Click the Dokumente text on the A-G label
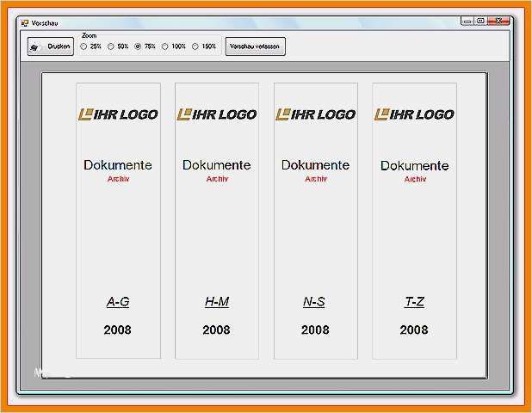The height and width of the screenshot is (413, 532). pyautogui.click(x=118, y=165)
